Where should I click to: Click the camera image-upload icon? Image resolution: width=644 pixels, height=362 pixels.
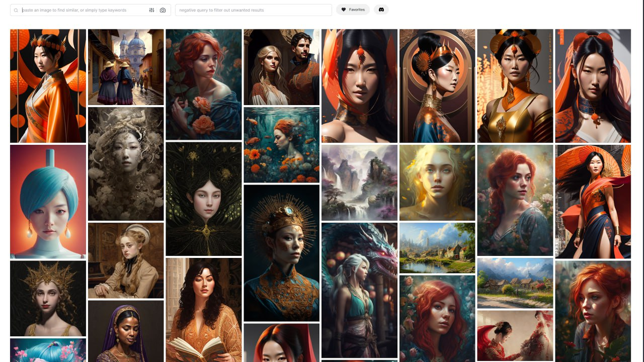coord(163,10)
